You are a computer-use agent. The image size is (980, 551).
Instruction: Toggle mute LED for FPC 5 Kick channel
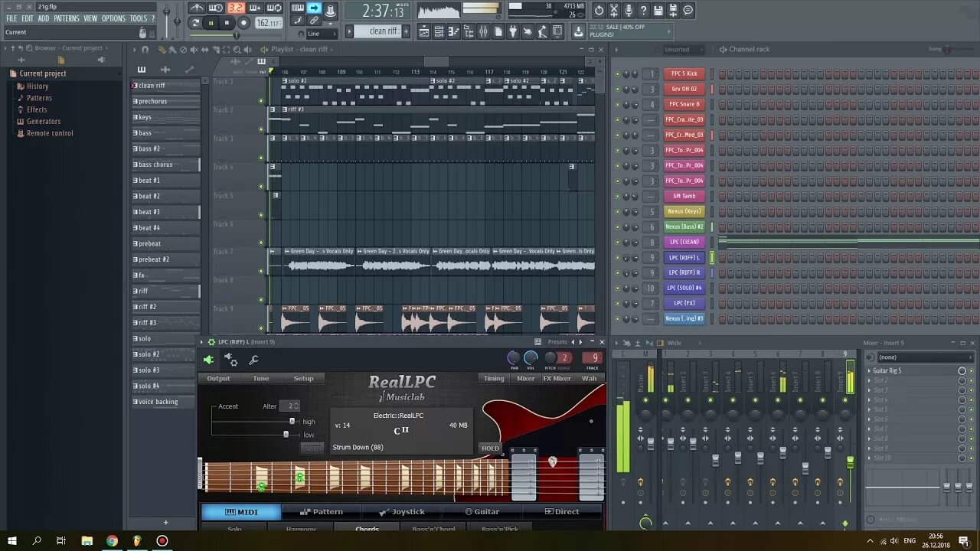coord(618,74)
